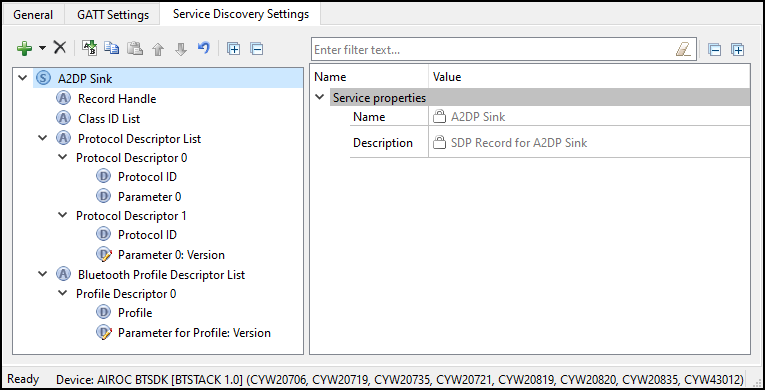Viewport: 765px width, 390px height.
Task: Click Expand All icon beside filter field
Action: 738,50
